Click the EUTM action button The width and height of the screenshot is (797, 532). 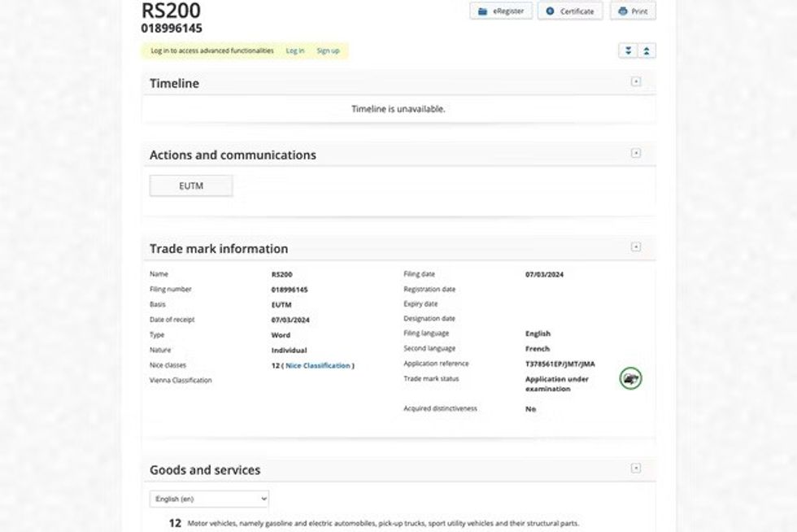(x=191, y=186)
